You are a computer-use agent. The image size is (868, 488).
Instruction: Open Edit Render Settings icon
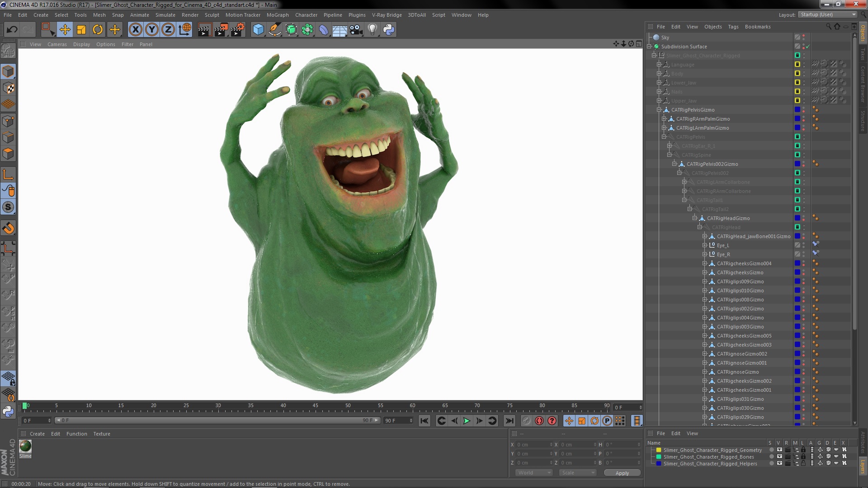click(x=238, y=30)
